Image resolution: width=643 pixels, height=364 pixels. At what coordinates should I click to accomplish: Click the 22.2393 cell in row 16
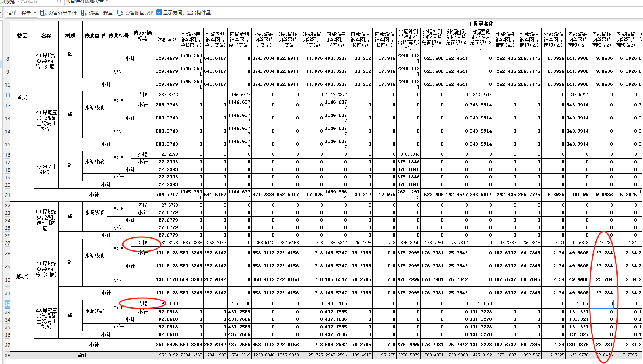click(167, 155)
